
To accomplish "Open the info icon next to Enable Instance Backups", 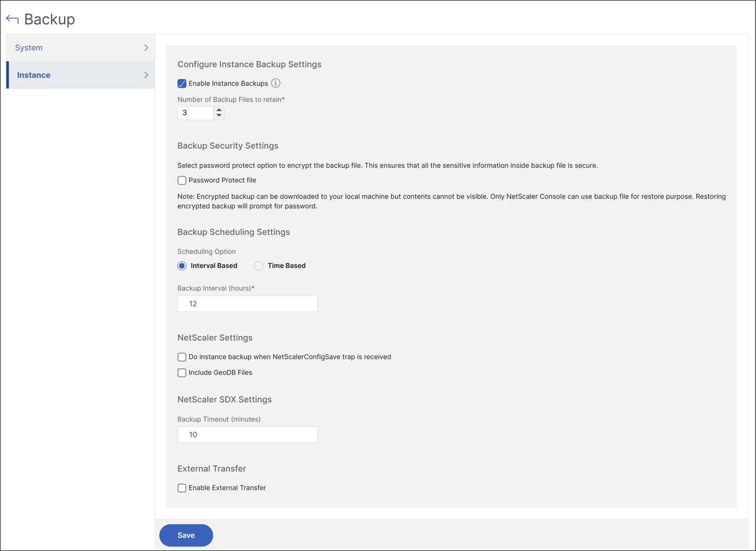I will 276,83.
